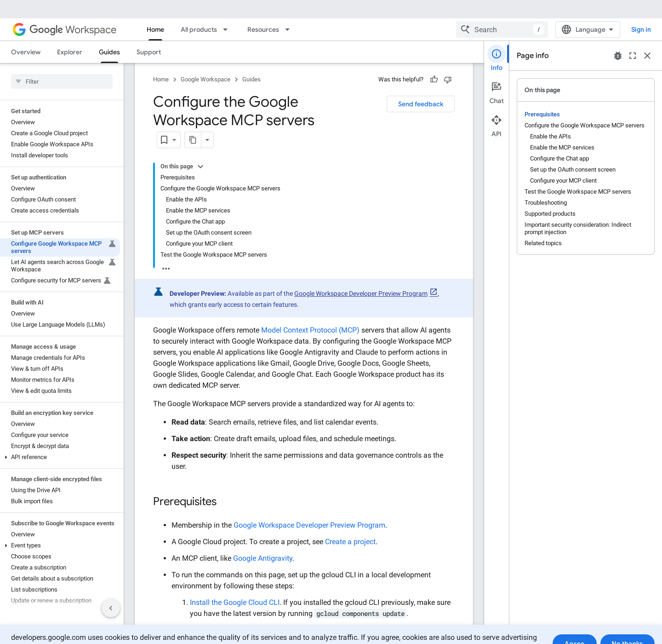The width and height of the screenshot is (662, 644).
Task: Open Create access credentials in sidebar
Action: pyautogui.click(x=45, y=210)
